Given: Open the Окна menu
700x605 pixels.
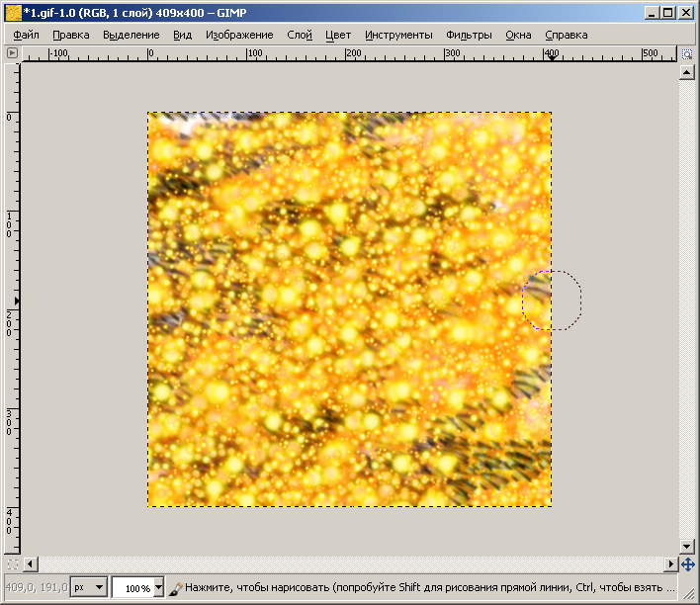Looking at the screenshot, I should pos(518,35).
